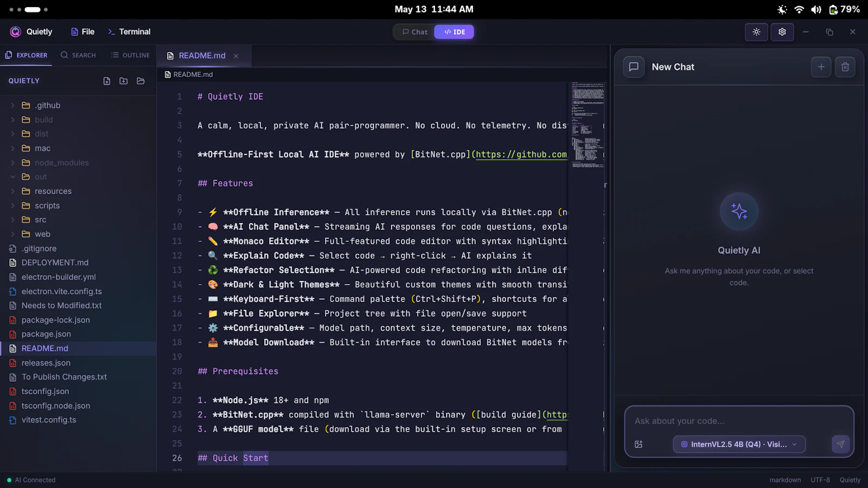Switch to the Outline sidebar tab
The width and height of the screenshot is (868, 488).
130,55
